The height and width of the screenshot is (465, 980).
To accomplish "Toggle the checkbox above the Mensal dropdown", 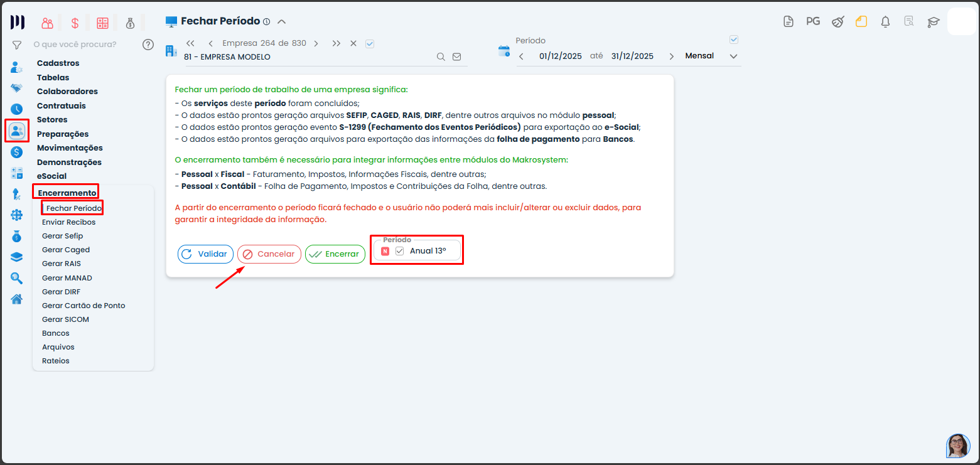I will click(x=734, y=40).
